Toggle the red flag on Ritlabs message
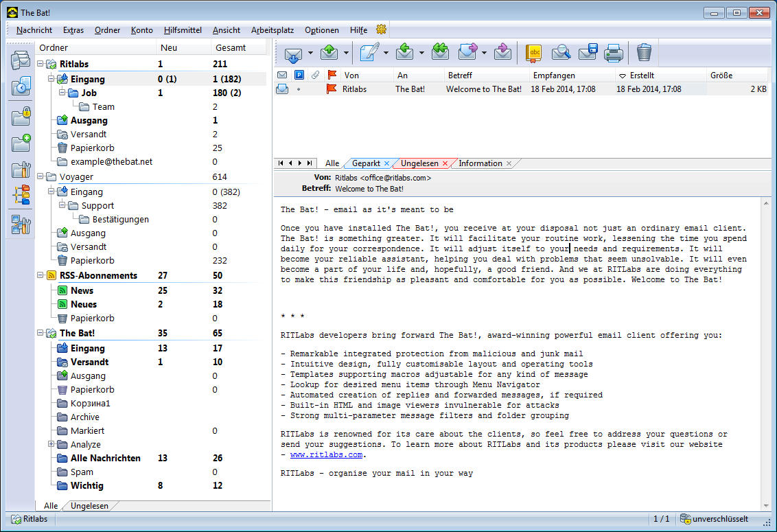 pyautogui.click(x=332, y=89)
